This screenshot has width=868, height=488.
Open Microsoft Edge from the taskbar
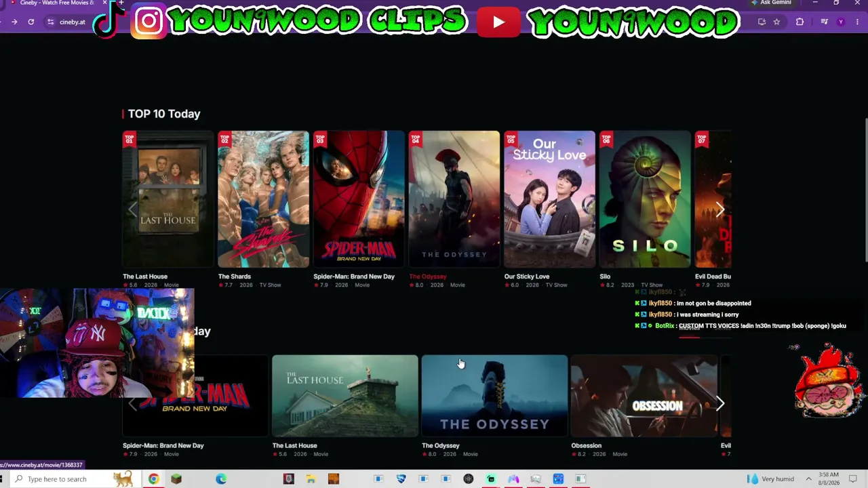pyautogui.click(x=221, y=479)
